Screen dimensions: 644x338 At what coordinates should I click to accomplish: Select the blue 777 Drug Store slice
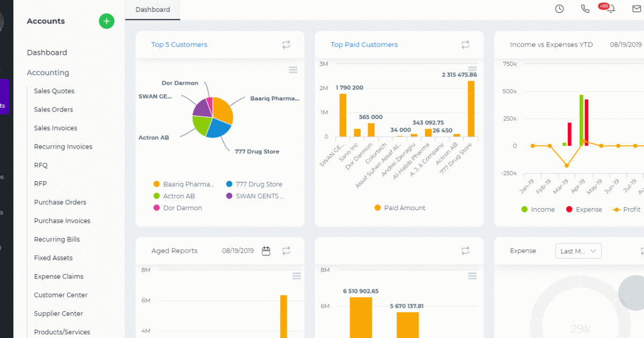click(218, 127)
